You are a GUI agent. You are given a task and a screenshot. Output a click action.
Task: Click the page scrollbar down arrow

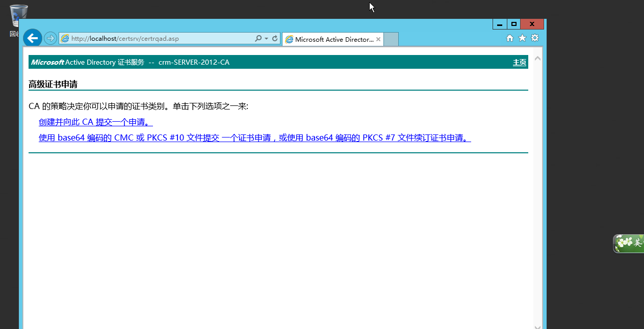pos(537,326)
